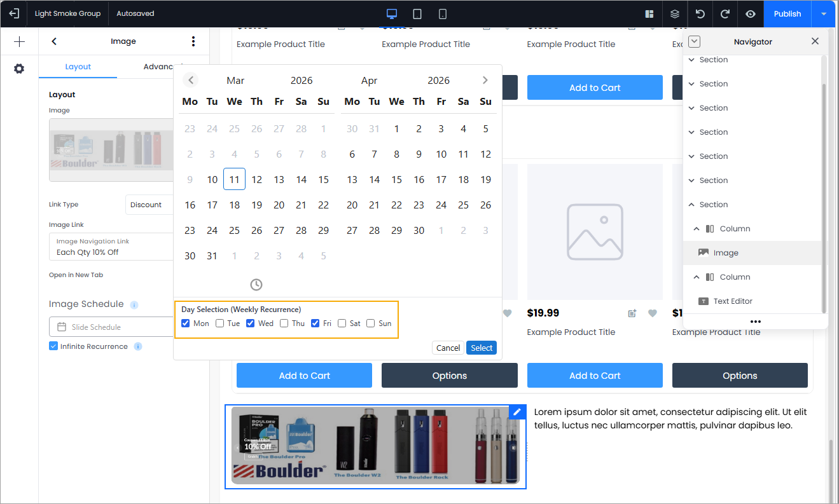Tick the Tue day checkbox
Image resolution: width=839 pixels, height=504 pixels.
(219, 324)
